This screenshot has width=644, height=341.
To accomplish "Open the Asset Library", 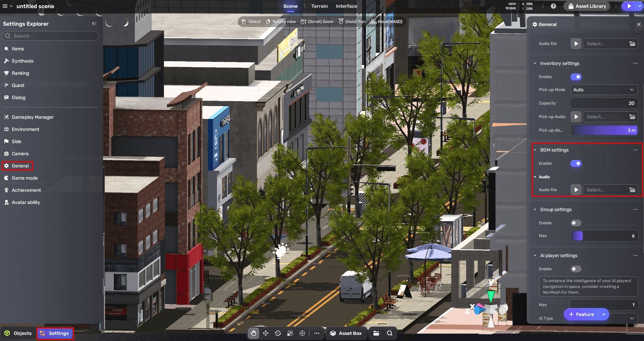I will pos(587,6).
